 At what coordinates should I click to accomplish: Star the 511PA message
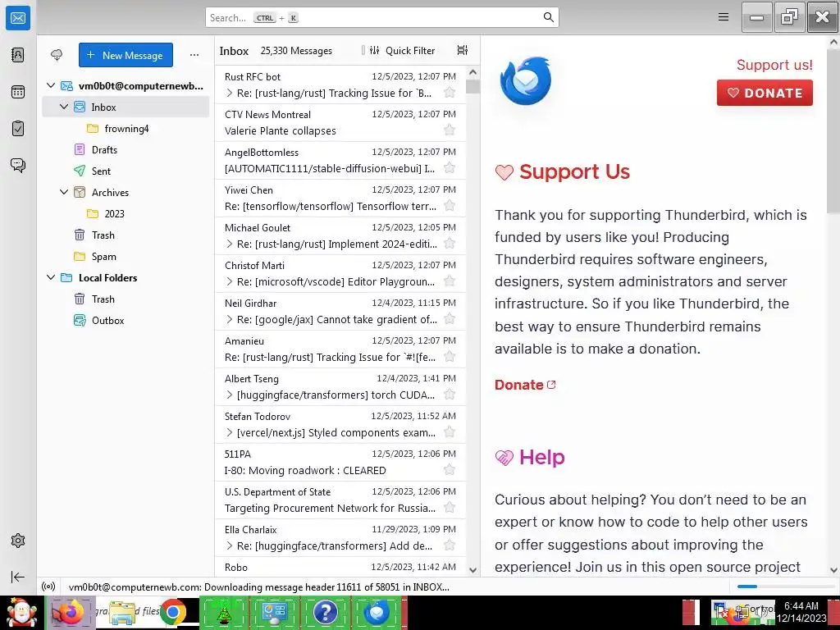(x=450, y=470)
